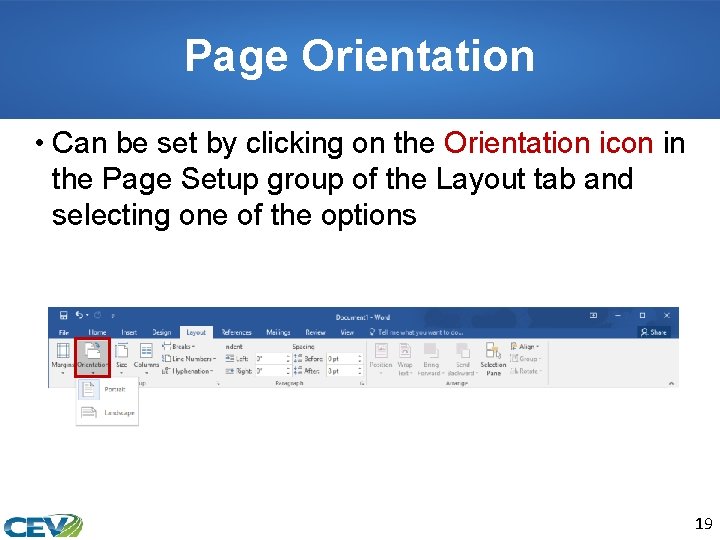Choose Landscape orientation option
The width and height of the screenshot is (720, 540).
click(x=107, y=412)
